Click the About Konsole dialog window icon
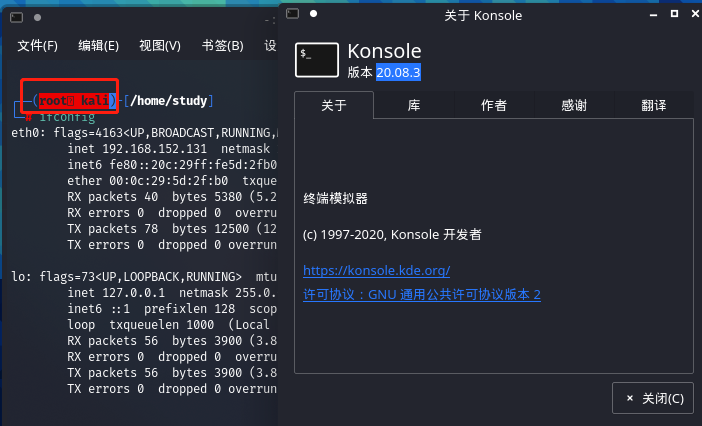 point(292,14)
